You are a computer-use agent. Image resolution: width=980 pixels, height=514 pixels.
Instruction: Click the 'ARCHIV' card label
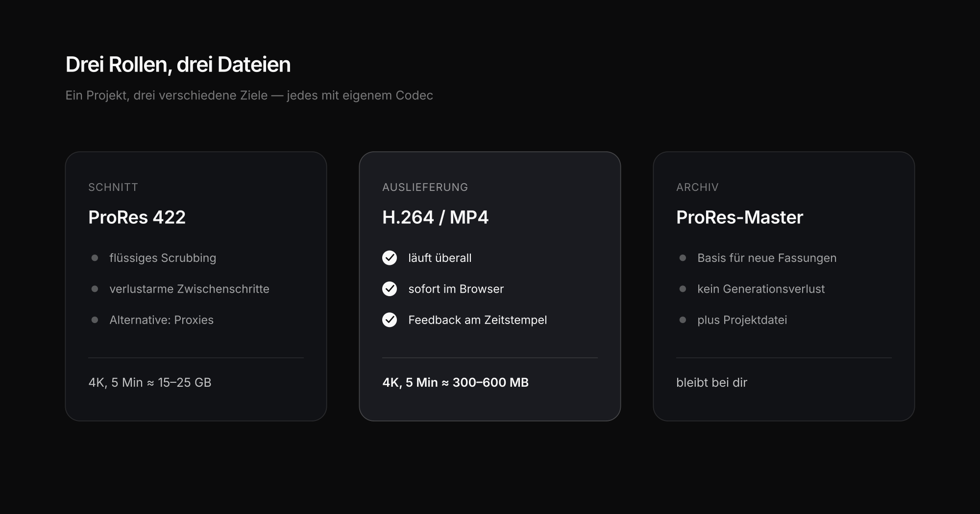point(697,187)
